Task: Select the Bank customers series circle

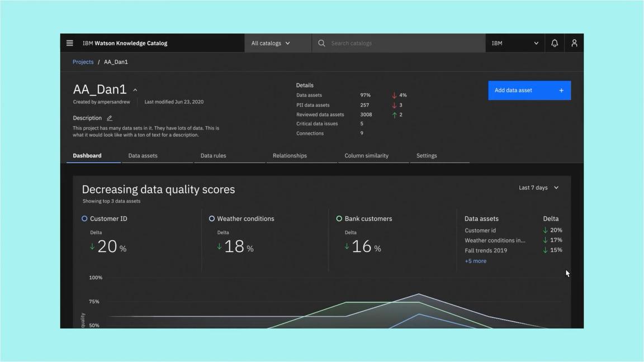Action: 339,219
